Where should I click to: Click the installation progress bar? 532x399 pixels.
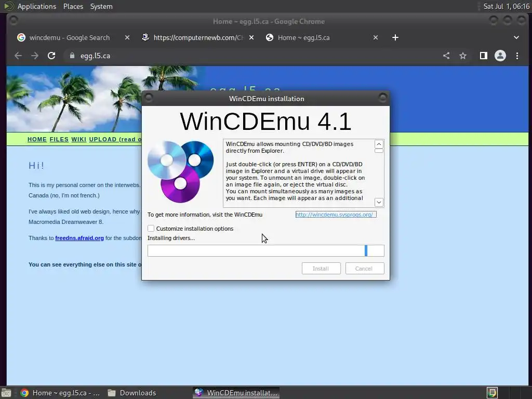(x=265, y=251)
